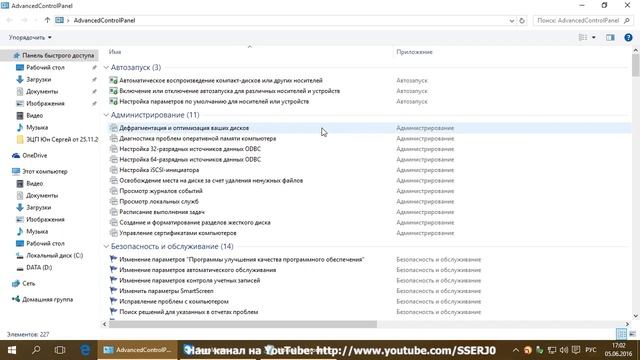Select OneDrive in the navigation pane

[x=34, y=156]
